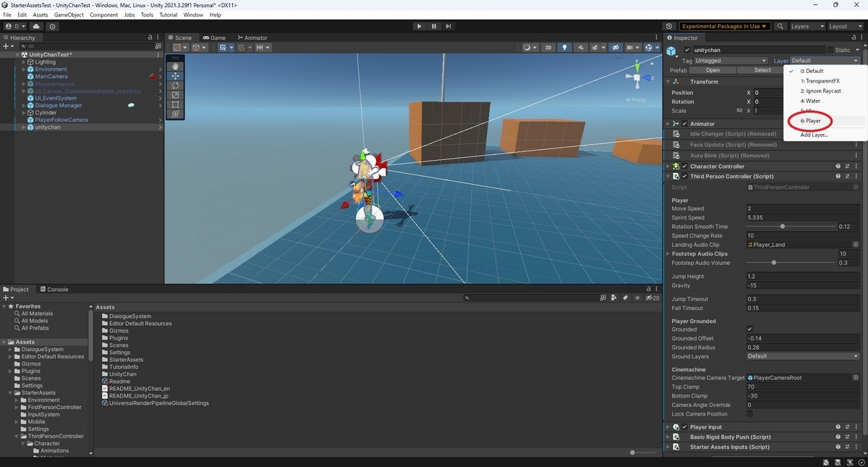
Task: Click the Step frame button
Action: point(448,26)
